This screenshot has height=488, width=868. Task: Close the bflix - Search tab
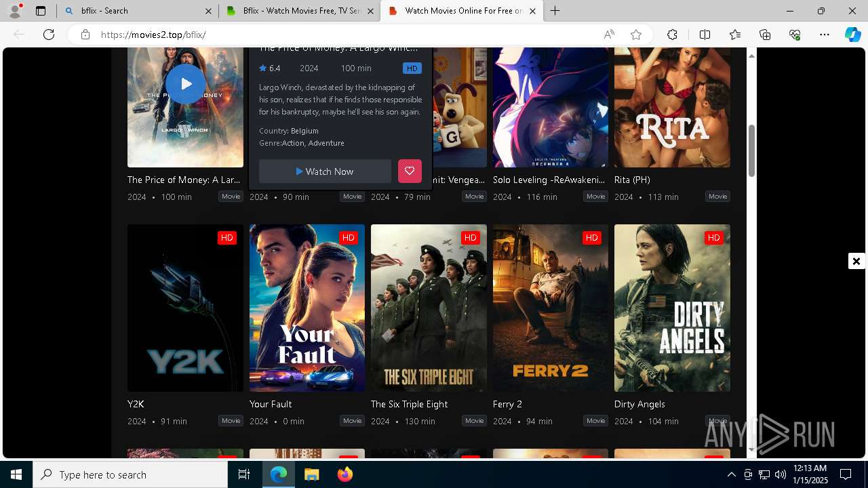coord(207,11)
